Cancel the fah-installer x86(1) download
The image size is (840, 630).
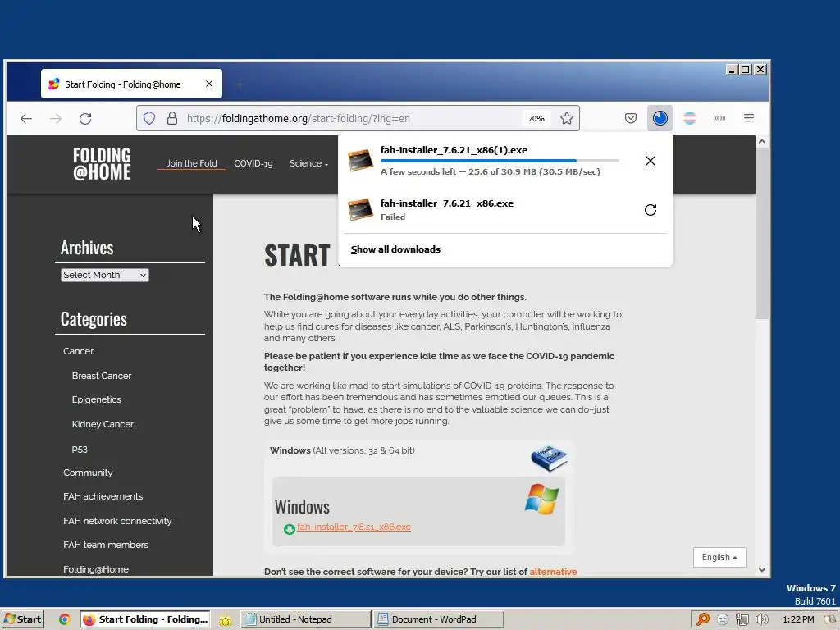[x=651, y=161]
